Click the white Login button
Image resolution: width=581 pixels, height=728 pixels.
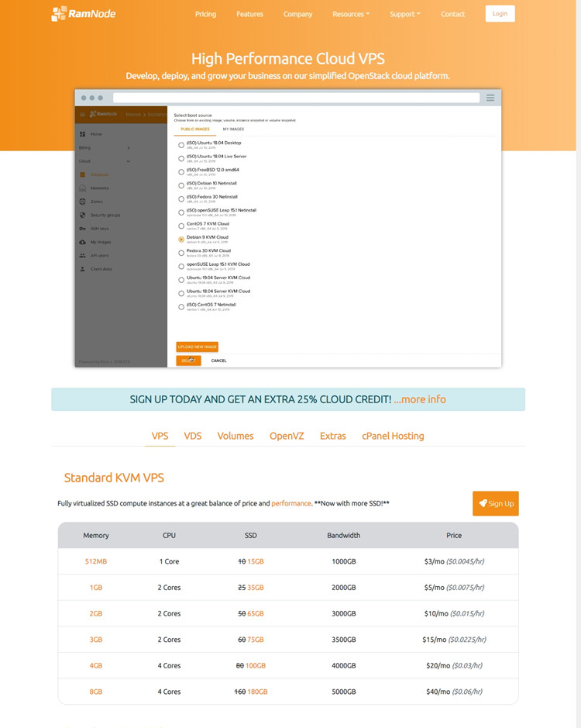click(x=500, y=13)
